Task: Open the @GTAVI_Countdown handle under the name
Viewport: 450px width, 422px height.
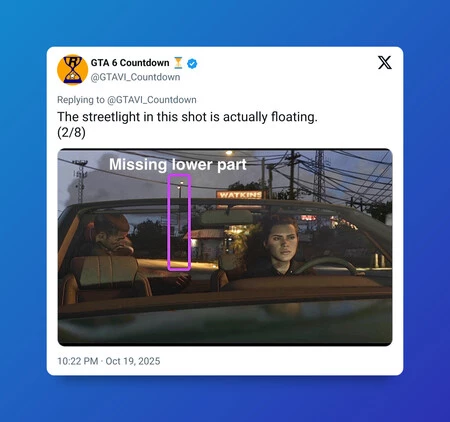Action: (x=135, y=77)
